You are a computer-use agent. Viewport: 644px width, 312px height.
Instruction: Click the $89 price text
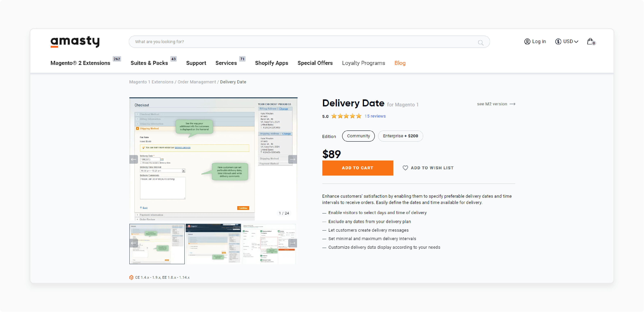click(331, 154)
